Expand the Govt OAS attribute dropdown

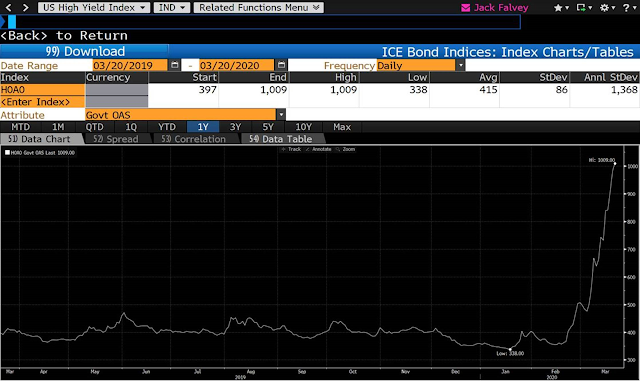[281, 115]
